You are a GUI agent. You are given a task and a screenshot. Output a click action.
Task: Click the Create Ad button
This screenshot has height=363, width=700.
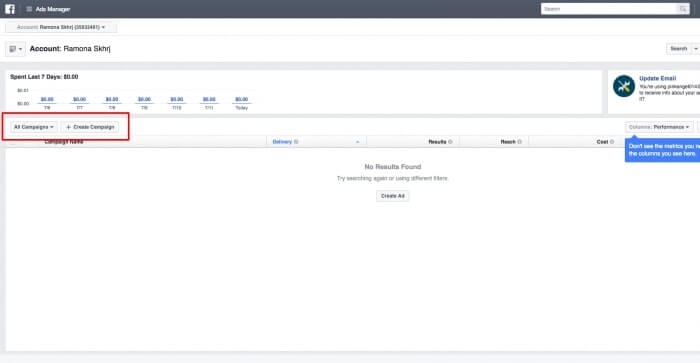[393, 196]
